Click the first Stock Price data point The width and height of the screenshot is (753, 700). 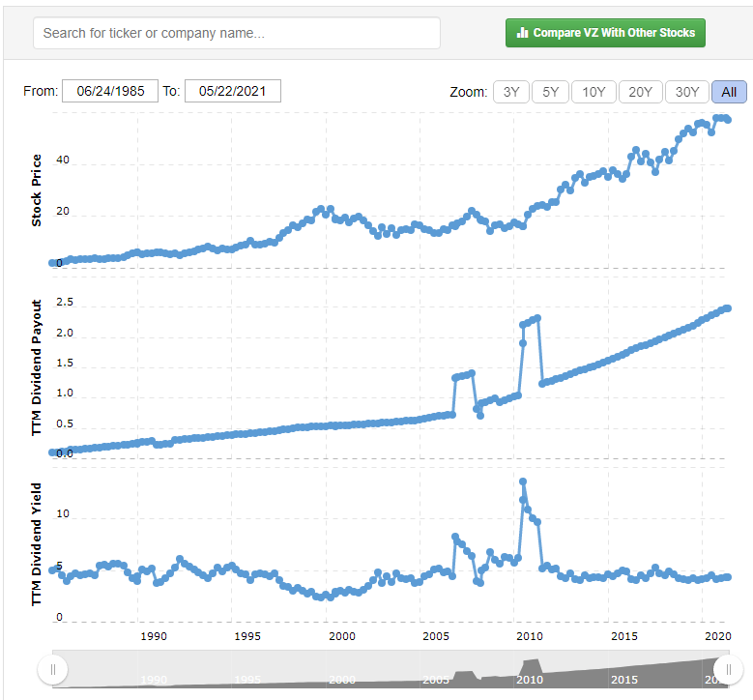[52, 263]
